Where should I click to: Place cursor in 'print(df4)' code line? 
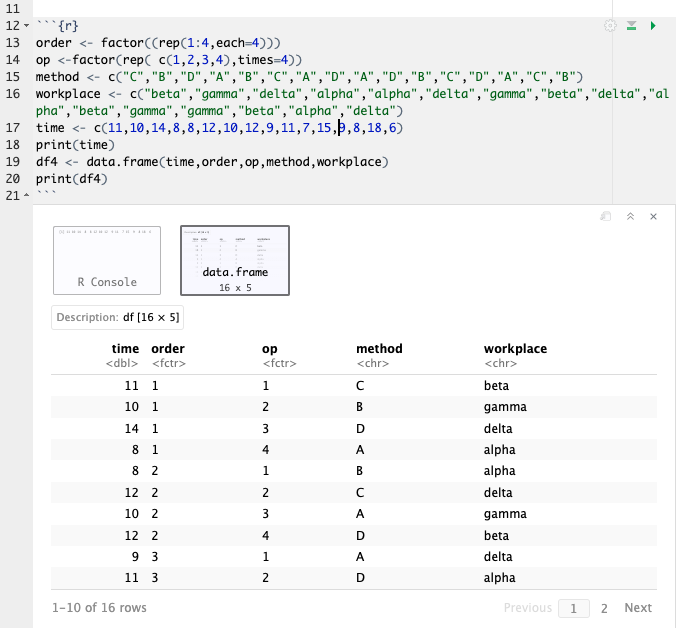tap(72, 179)
